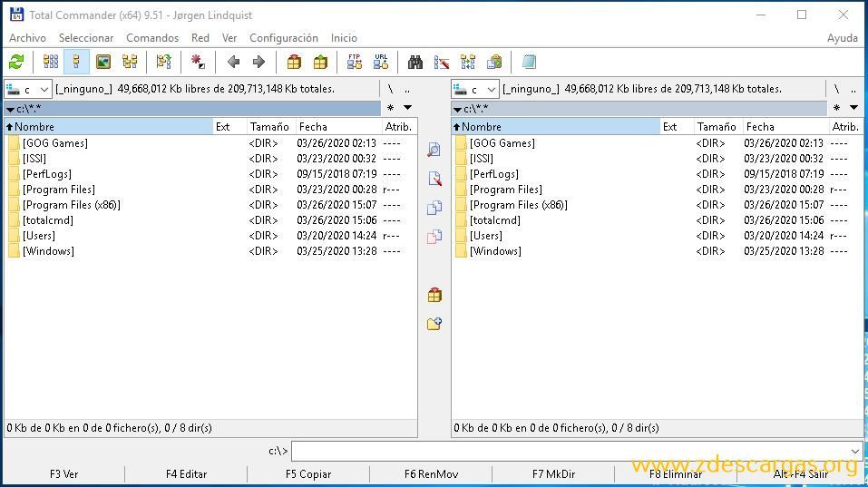
Task: Sort left panel by Nombre column
Action: [x=109, y=127]
